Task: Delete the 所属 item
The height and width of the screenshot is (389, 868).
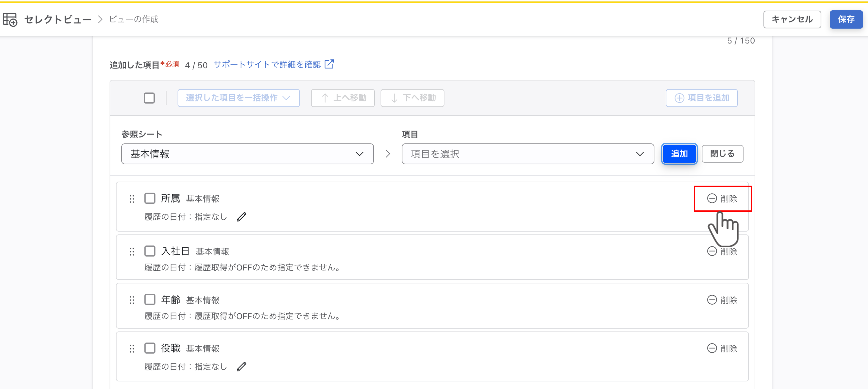Action: click(x=722, y=199)
